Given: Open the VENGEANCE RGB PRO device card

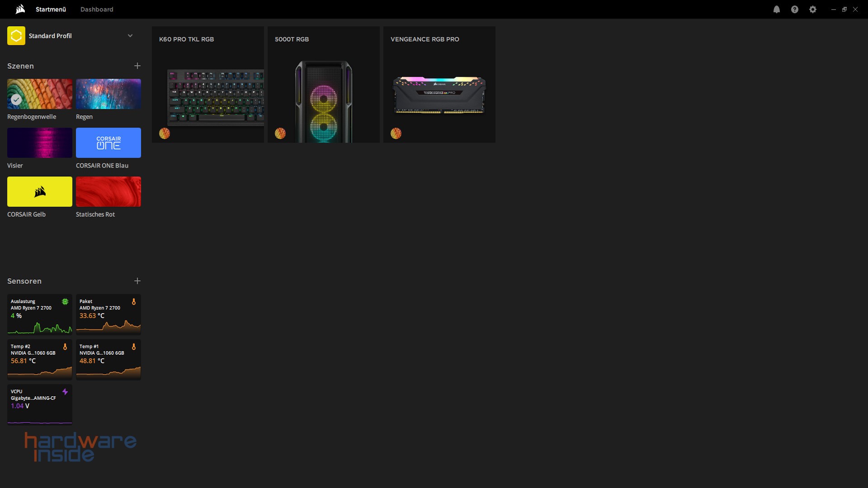Looking at the screenshot, I should coord(439,84).
